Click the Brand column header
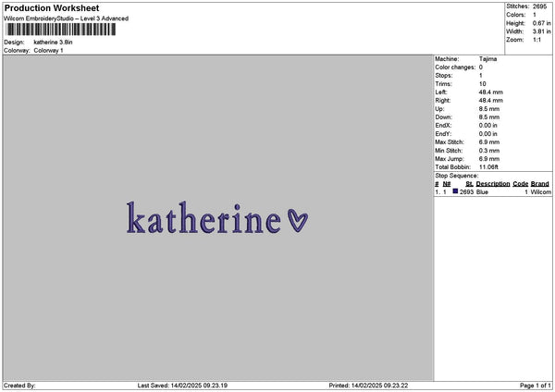Screen dimensions: 555x392 coord(540,184)
